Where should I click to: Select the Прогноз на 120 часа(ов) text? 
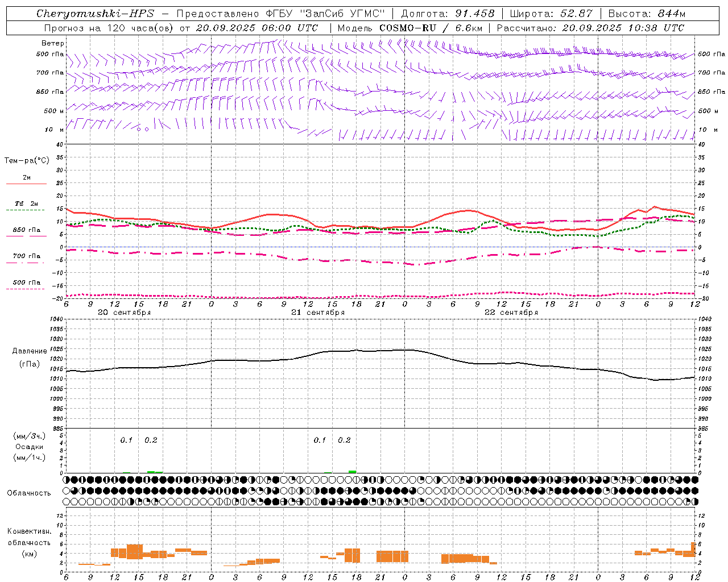[x=110, y=28]
